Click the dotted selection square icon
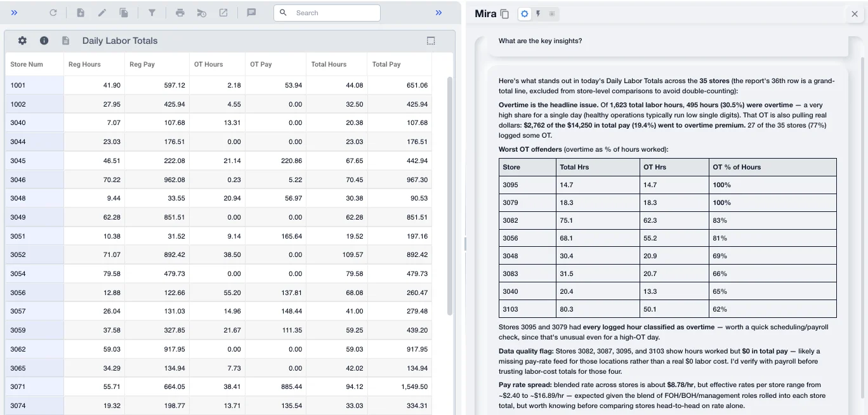 click(431, 41)
